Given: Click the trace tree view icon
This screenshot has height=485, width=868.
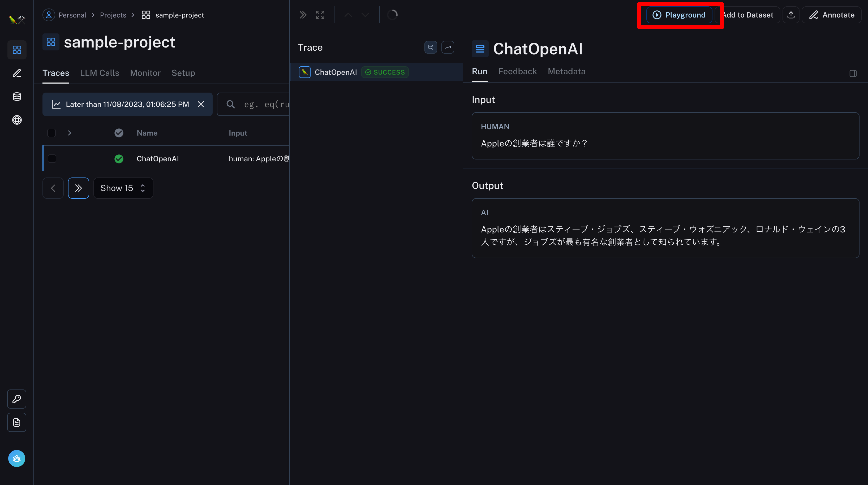Looking at the screenshot, I should point(431,47).
